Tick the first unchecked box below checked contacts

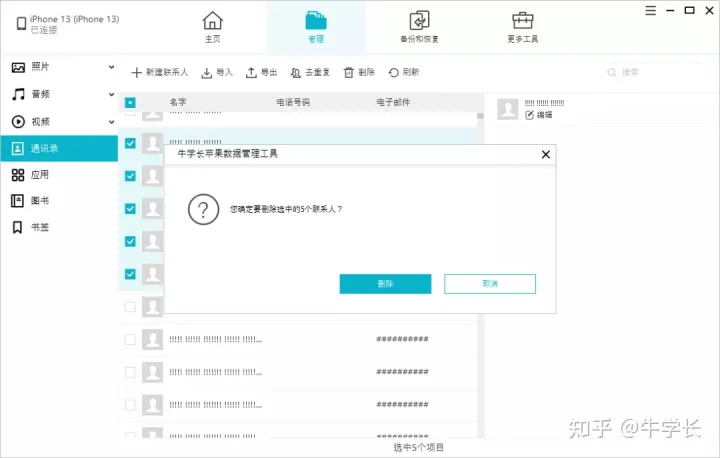point(130,306)
